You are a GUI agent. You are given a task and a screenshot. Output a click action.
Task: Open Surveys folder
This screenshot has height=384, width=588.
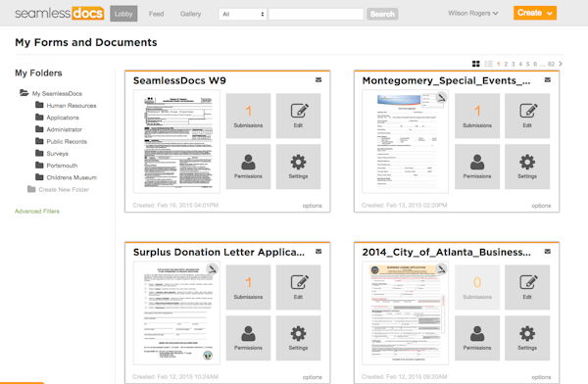pos(52,154)
